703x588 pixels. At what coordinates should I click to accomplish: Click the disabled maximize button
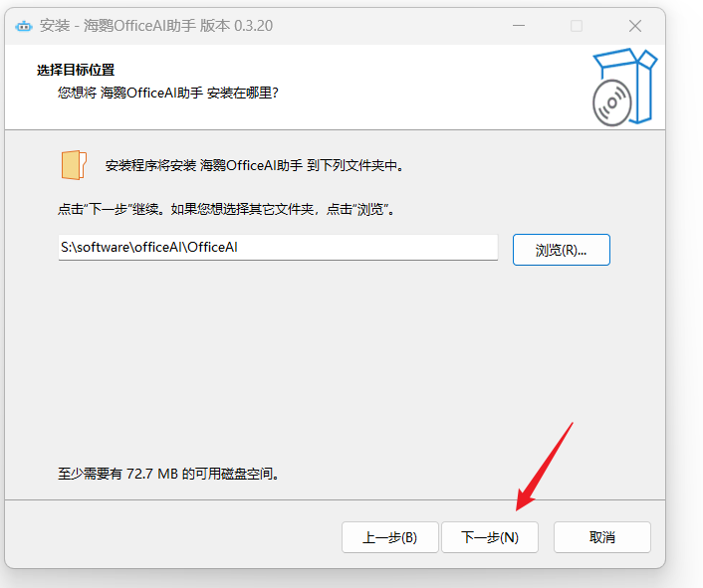[x=577, y=26]
